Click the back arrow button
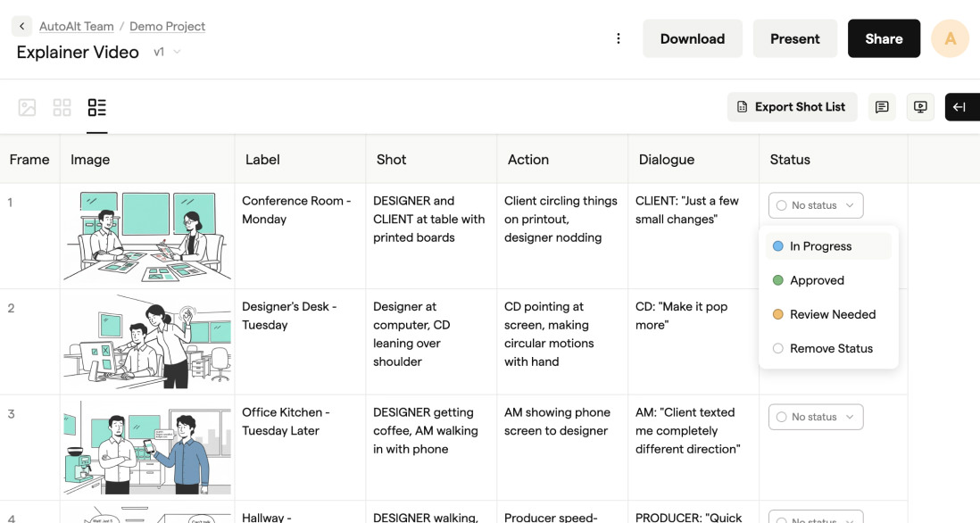This screenshot has width=980, height=523. (22, 27)
